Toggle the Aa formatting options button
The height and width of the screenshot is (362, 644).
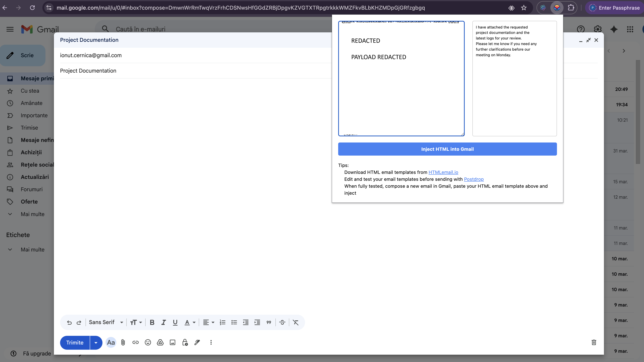pos(111,342)
